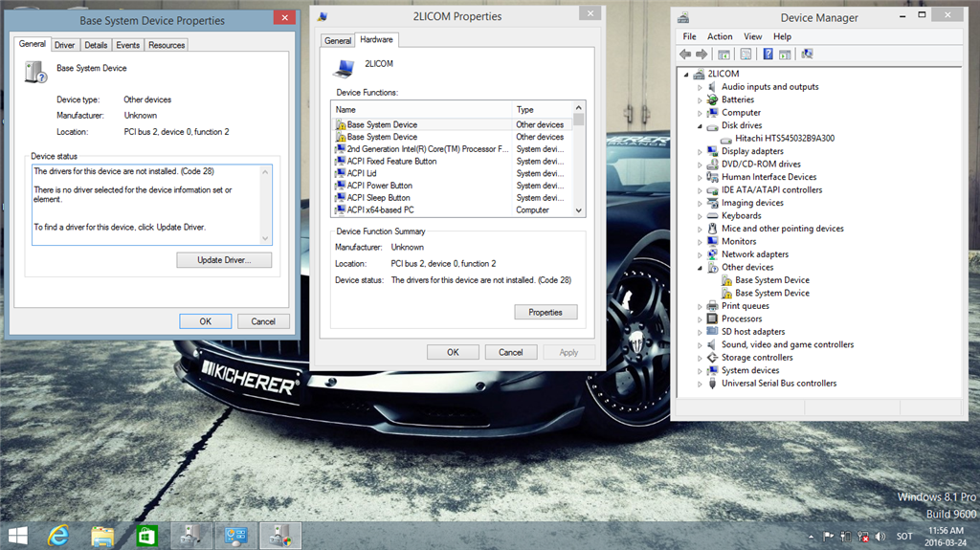Switch to General tab in 2LICOM Properties

click(x=338, y=41)
